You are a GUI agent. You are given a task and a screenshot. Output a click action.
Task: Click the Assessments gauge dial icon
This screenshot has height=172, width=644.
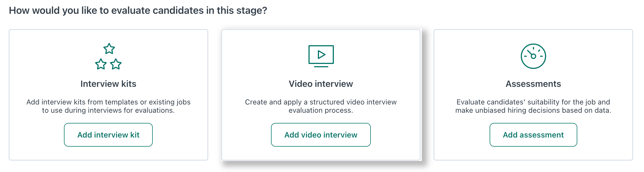[x=533, y=56]
